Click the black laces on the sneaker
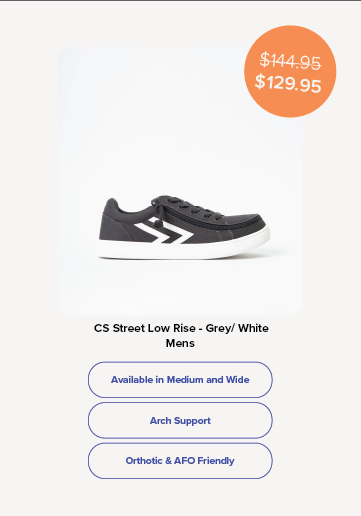 click(187, 207)
